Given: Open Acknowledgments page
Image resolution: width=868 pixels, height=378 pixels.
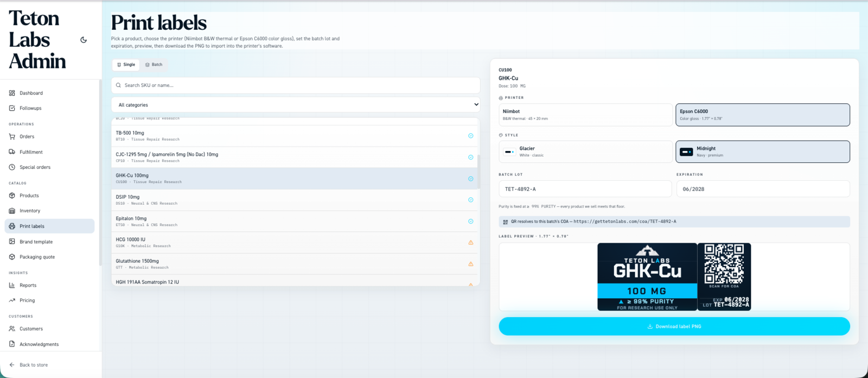Looking at the screenshot, I should (x=49, y=344).
